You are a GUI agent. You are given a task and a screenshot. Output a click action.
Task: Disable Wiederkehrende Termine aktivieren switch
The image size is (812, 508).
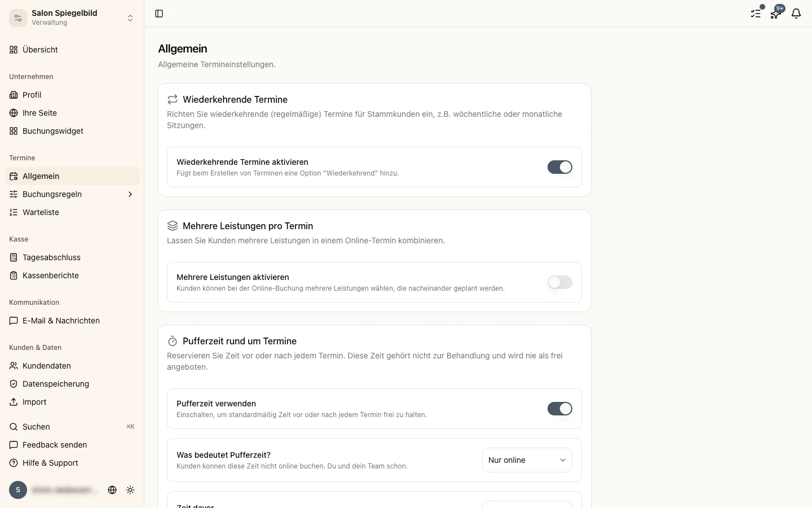click(x=560, y=167)
